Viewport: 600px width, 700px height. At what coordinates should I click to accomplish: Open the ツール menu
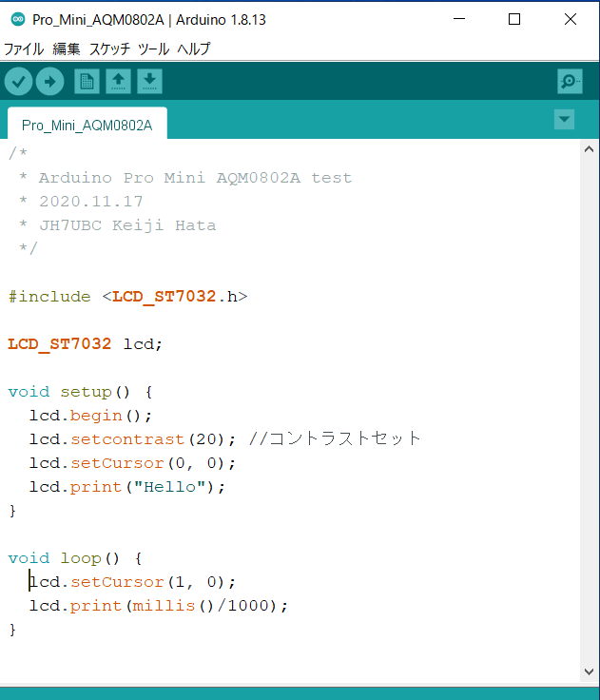(x=154, y=49)
